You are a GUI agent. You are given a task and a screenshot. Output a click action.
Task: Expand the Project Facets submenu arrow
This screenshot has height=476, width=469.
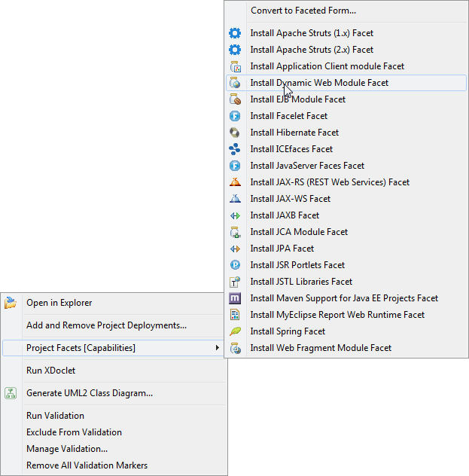tap(218, 348)
